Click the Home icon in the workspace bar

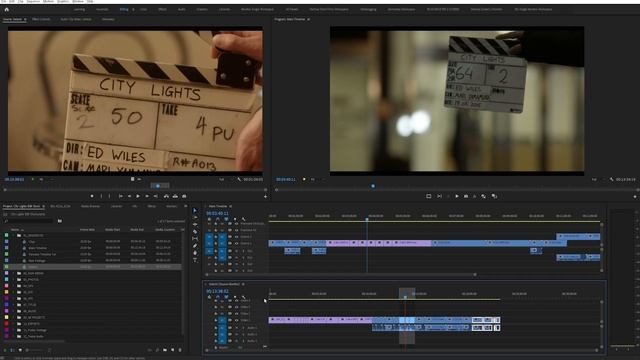[x=6, y=9]
